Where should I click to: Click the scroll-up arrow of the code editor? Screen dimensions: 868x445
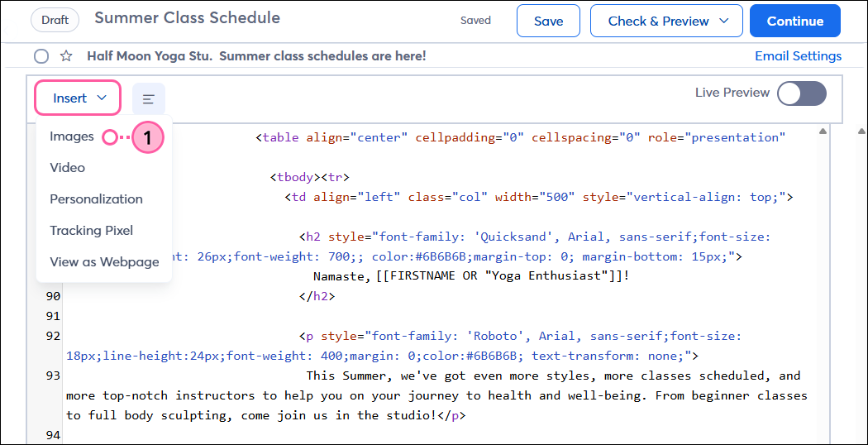pyautogui.click(x=823, y=132)
